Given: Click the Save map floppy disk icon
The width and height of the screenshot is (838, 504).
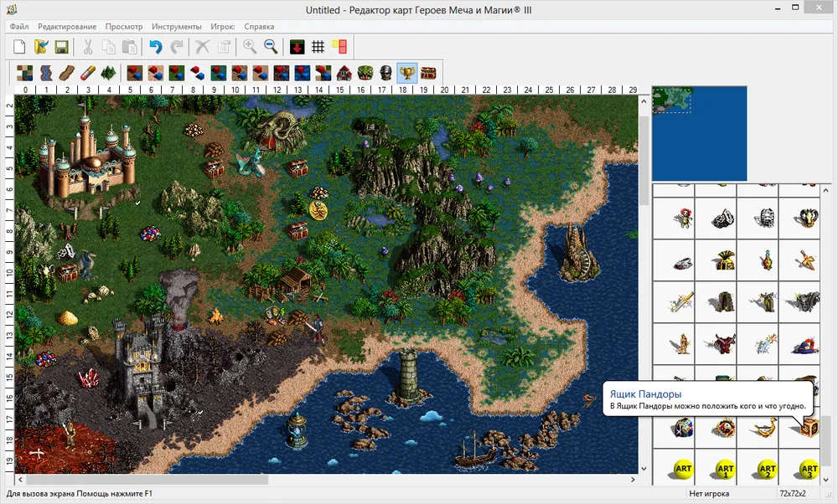Looking at the screenshot, I should coord(61,47).
